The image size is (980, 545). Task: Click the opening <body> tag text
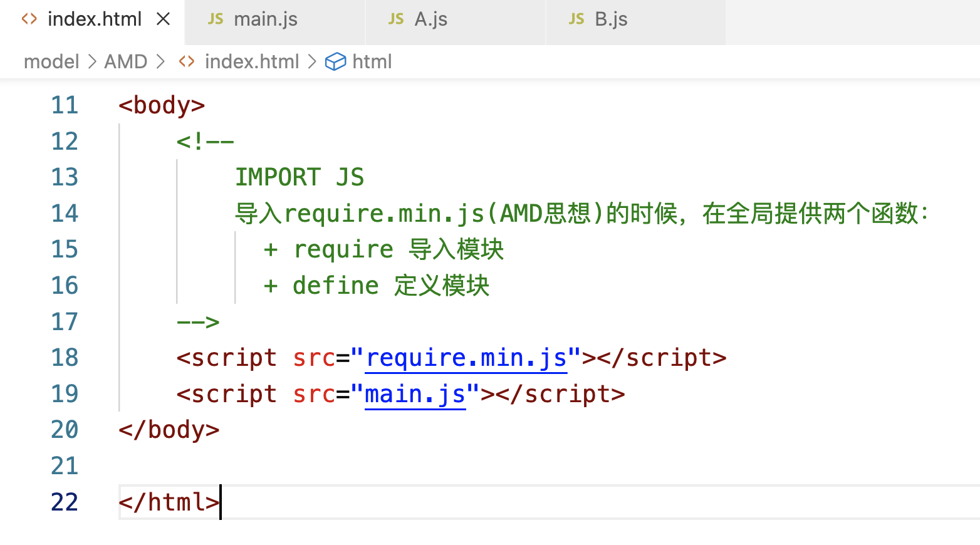pos(162,105)
